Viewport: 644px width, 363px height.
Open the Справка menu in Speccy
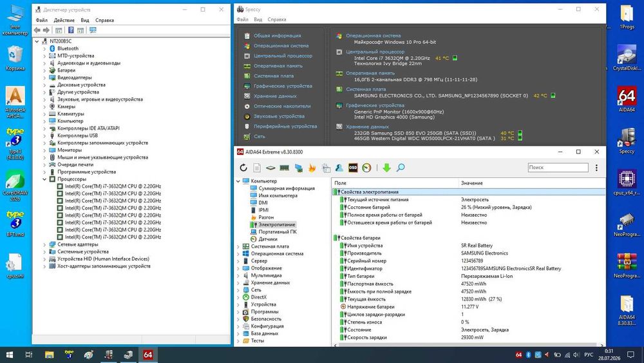coord(277,19)
